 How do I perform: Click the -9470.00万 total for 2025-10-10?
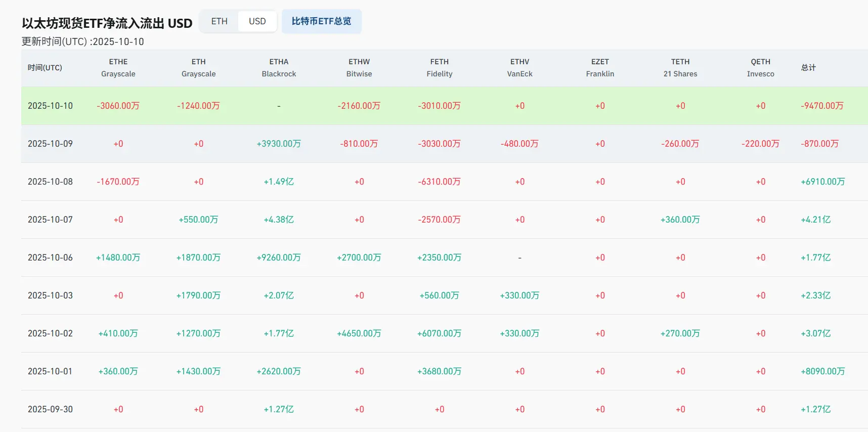[x=822, y=106]
